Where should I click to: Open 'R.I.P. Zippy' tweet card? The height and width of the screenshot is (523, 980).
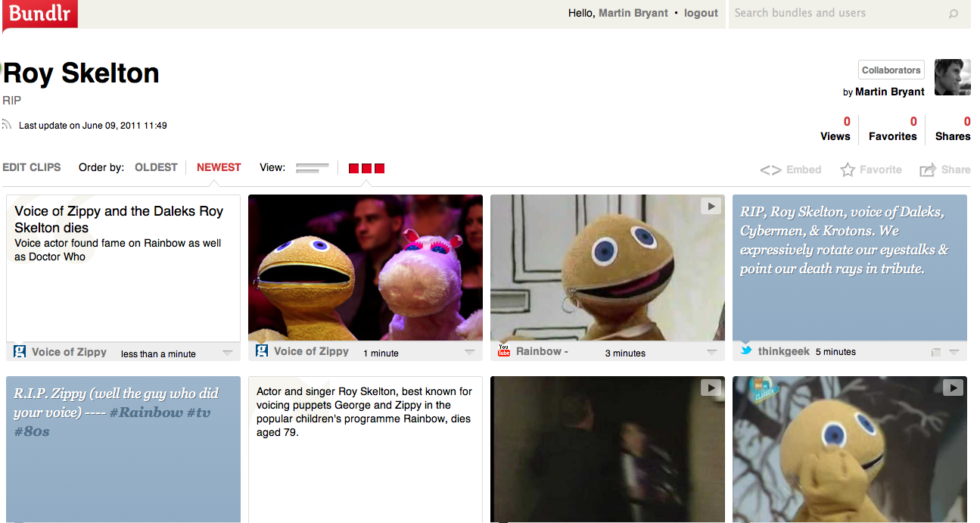click(x=123, y=450)
